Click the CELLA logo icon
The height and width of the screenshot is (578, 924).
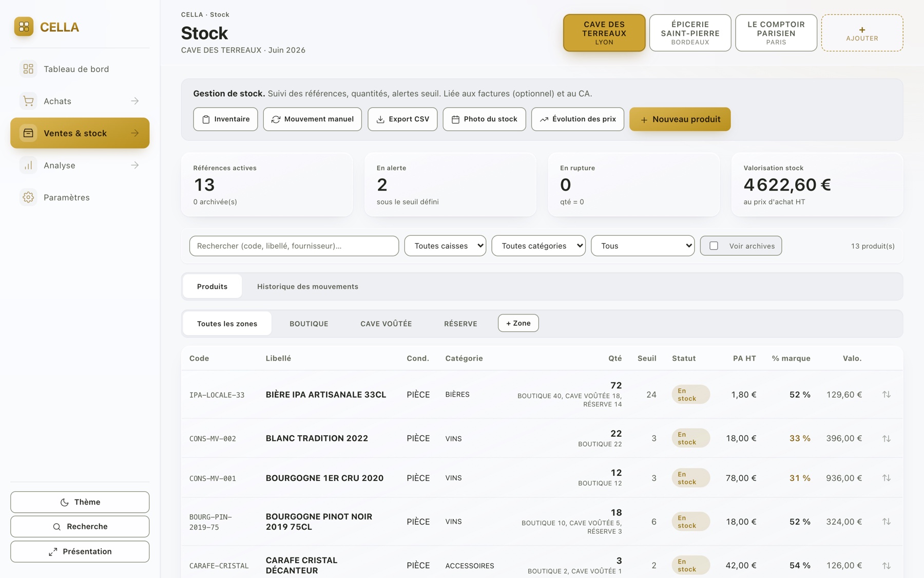[x=24, y=27]
